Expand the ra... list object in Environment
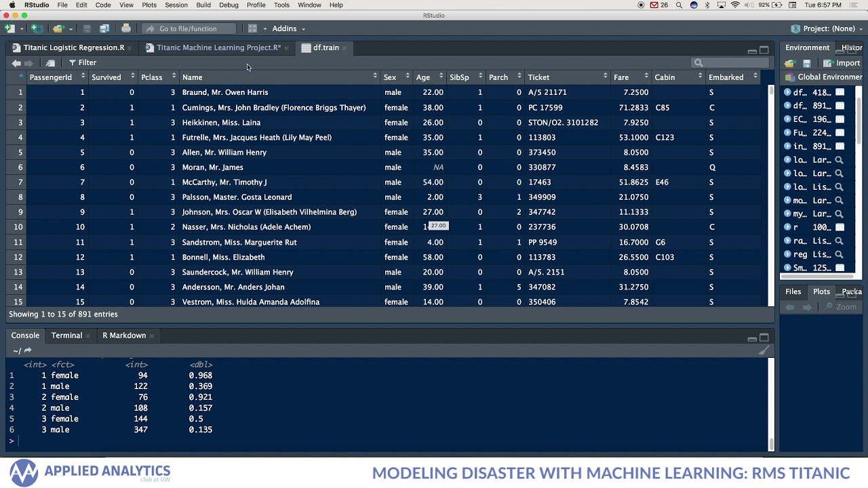Image resolution: width=868 pixels, height=488 pixels. pyautogui.click(x=787, y=241)
